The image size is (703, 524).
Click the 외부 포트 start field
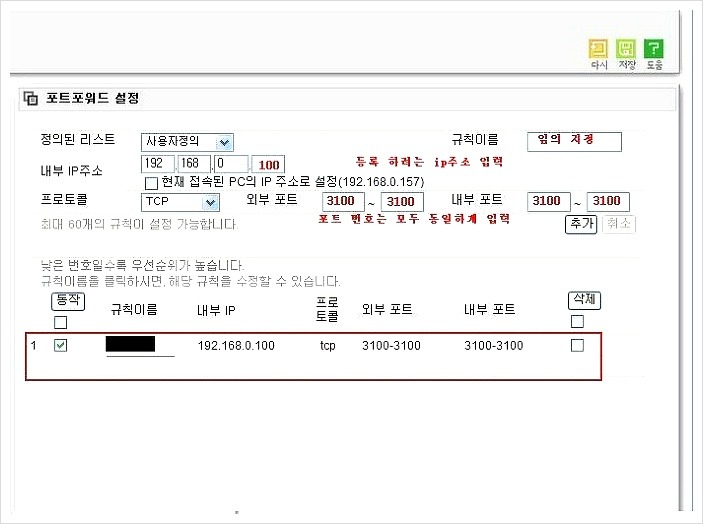point(343,201)
